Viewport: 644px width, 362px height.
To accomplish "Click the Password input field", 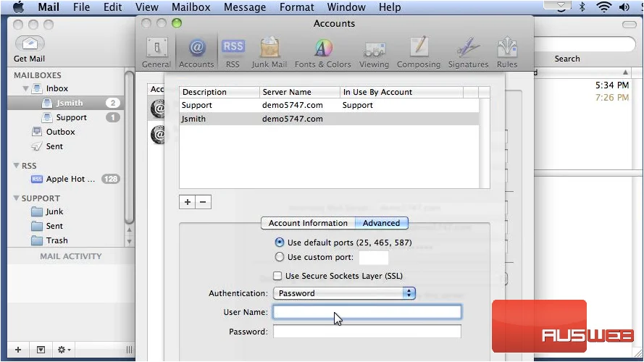I will [x=367, y=331].
